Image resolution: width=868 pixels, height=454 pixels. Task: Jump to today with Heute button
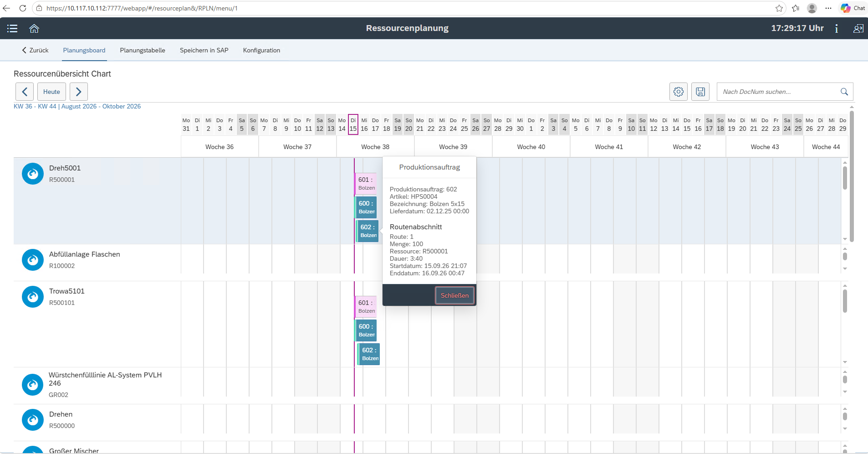click(51, 92)
